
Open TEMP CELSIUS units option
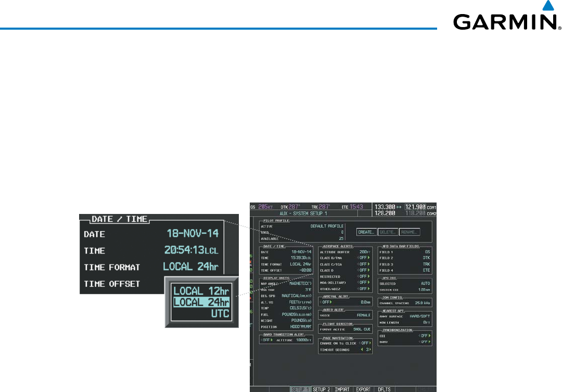(x=301, y=308)
